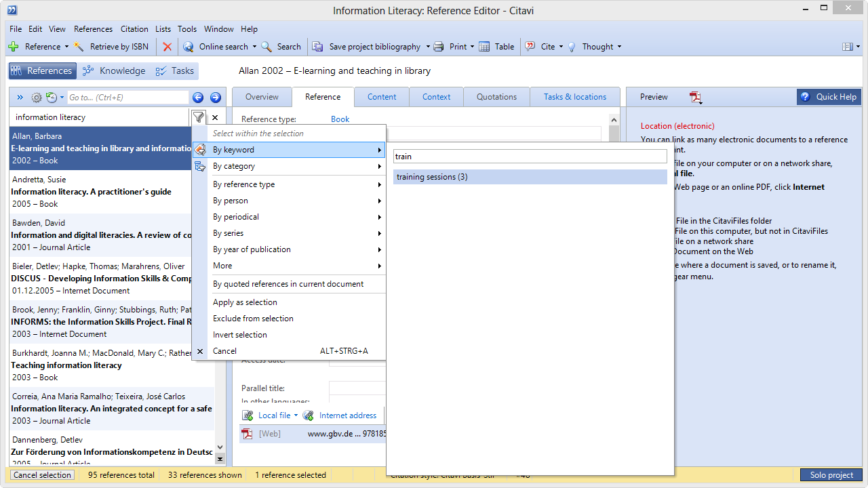Select the By keyword menu entry
The width and height of the screenshot is (868, 488).
[289, 150]
